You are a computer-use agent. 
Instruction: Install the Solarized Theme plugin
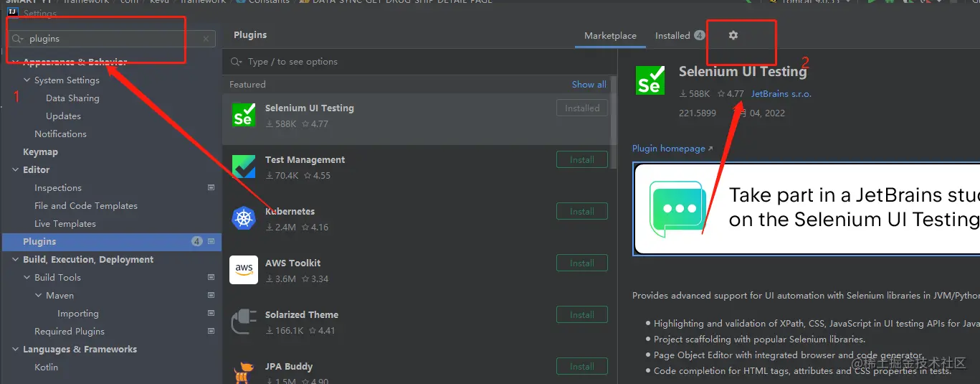[581, 315]
